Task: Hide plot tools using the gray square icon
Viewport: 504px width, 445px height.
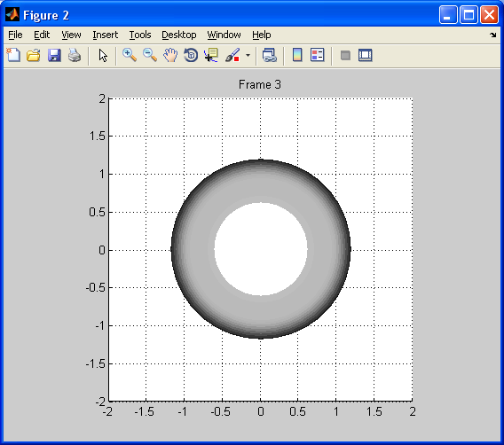Action: pos(345,55)
